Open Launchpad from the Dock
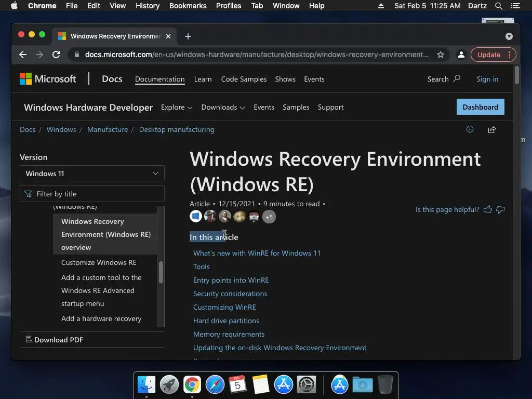The height and width of the screenshot is (399, 532). pyautogui.click(x=169, y=385)
